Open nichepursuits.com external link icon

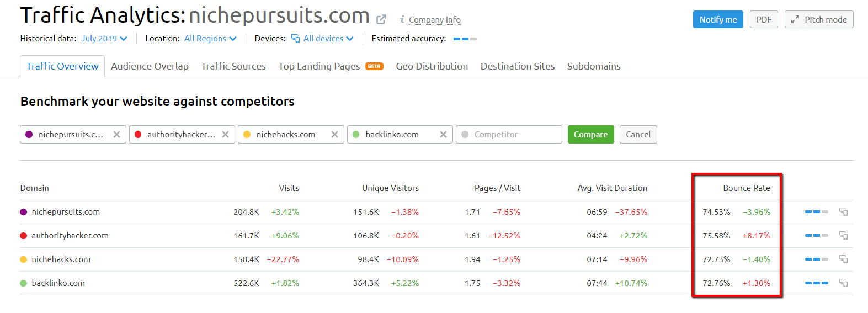(381, 19)
